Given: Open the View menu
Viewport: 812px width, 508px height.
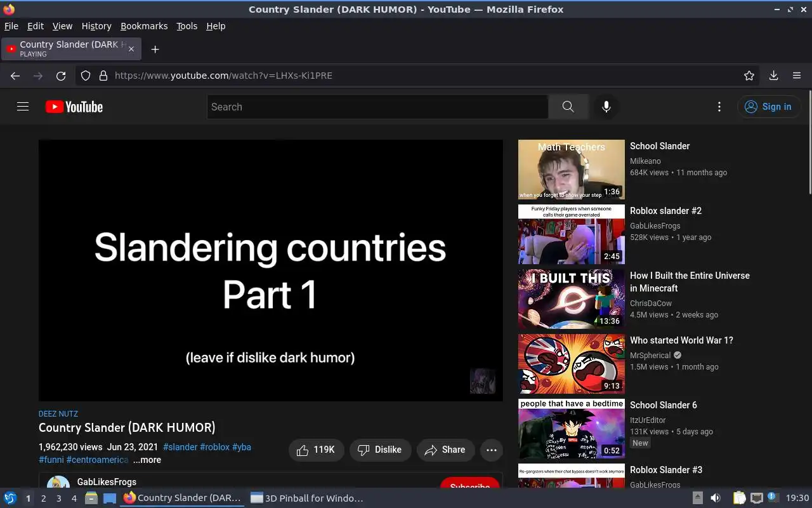Looking at the screenshot, I should 62,26.
